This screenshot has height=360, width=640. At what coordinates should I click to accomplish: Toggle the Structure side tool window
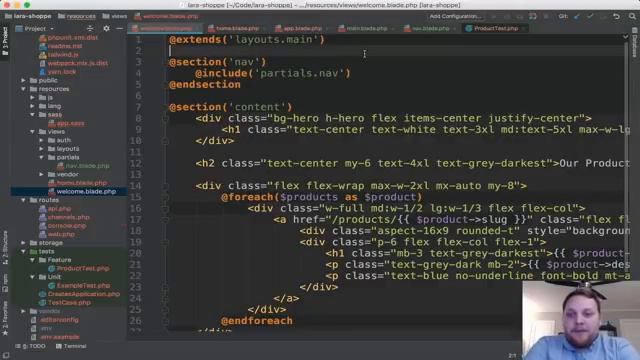[5, 247]
